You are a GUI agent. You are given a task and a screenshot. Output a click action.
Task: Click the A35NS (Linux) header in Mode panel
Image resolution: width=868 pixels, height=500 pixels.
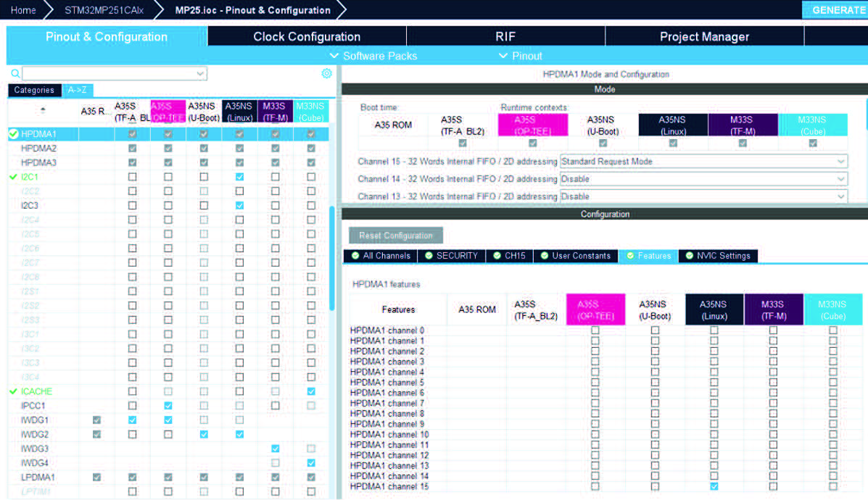click(673, 125)
